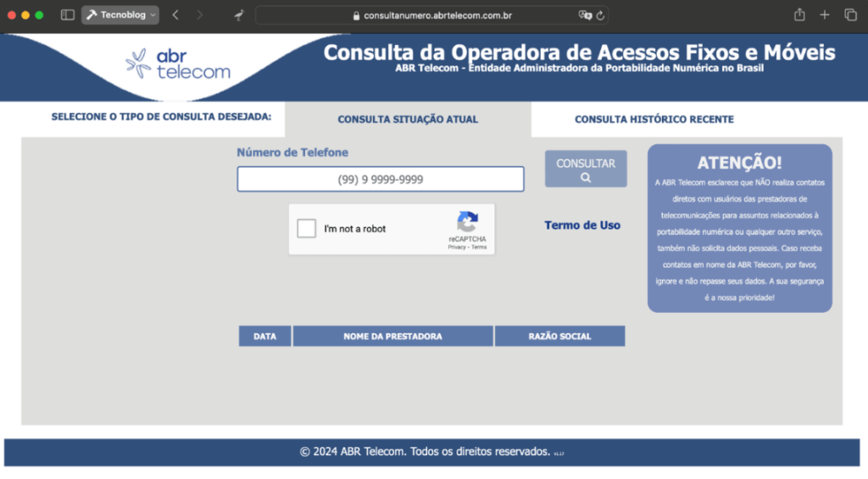The image size is (868, 479).
Task: Click the bird extension icon in toolbar
Action: point(238,15)
